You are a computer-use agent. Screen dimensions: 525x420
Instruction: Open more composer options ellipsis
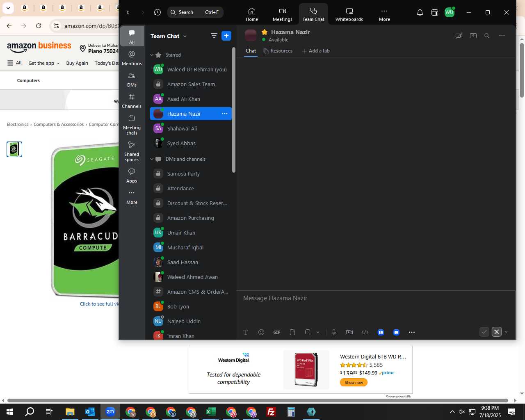tap(412, 332)
